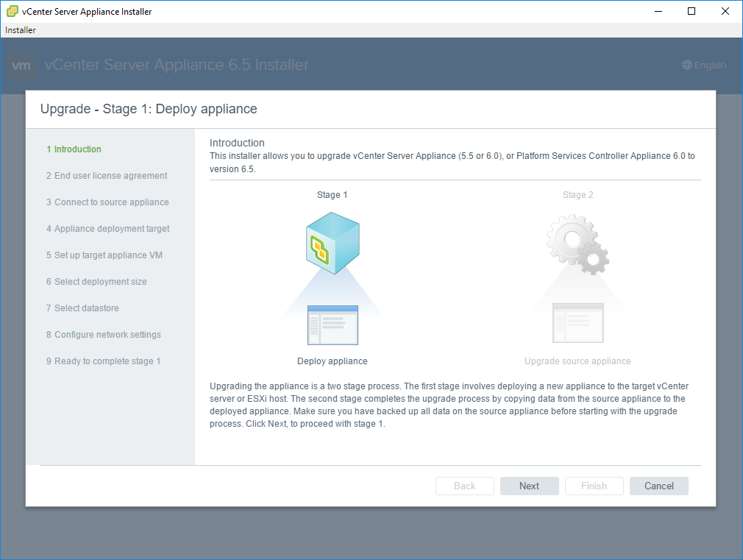
Task: Open the Installer menu
Action: [21, 30]
